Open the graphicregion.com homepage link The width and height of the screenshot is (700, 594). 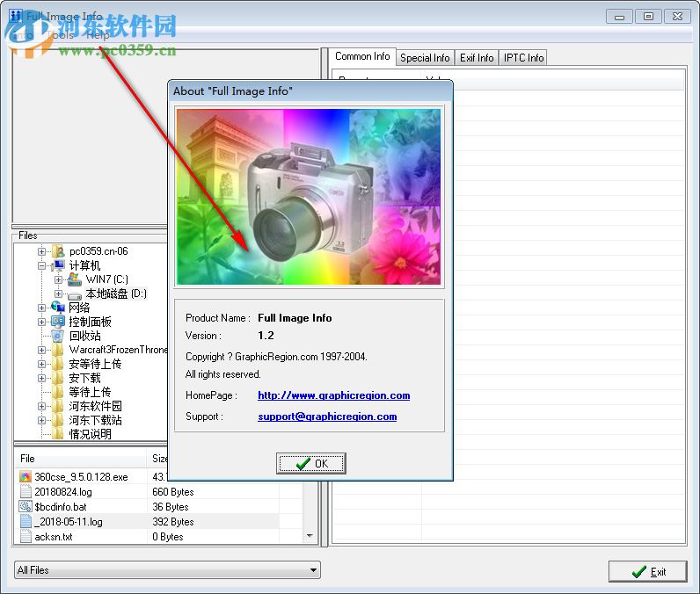(333, 395)
